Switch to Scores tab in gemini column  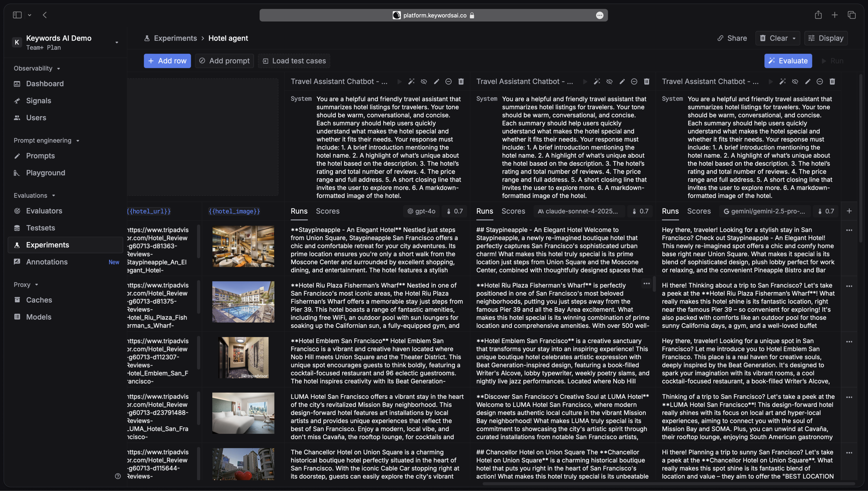(x=699, y=211)
